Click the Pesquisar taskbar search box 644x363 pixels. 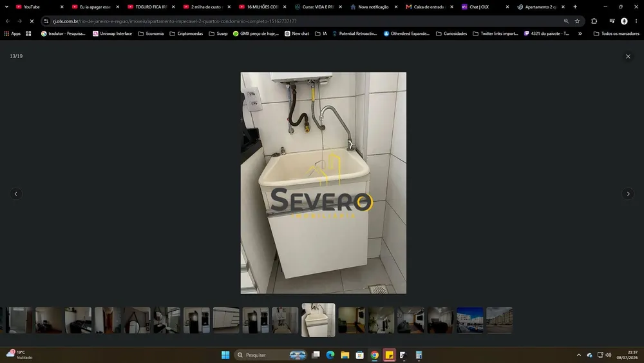[x=270, y=355]
